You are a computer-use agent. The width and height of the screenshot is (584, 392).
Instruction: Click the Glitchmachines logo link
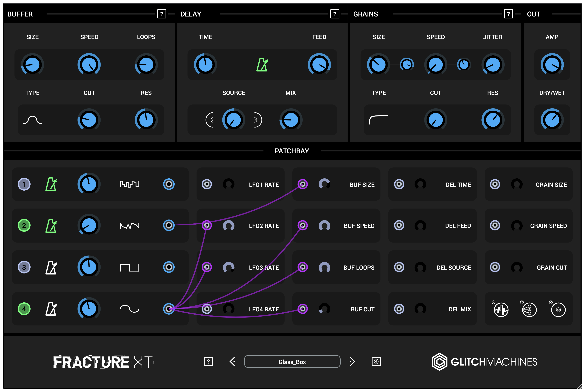tap(484, 362)
